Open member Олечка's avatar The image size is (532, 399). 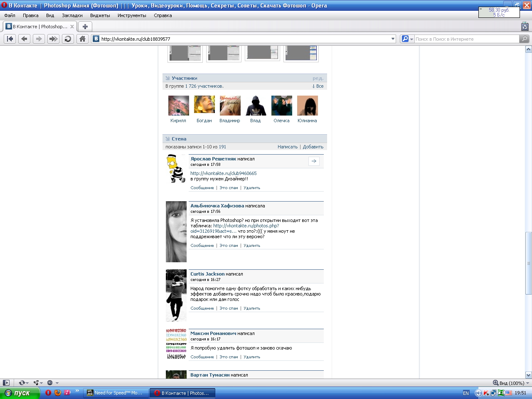[282, 106]
